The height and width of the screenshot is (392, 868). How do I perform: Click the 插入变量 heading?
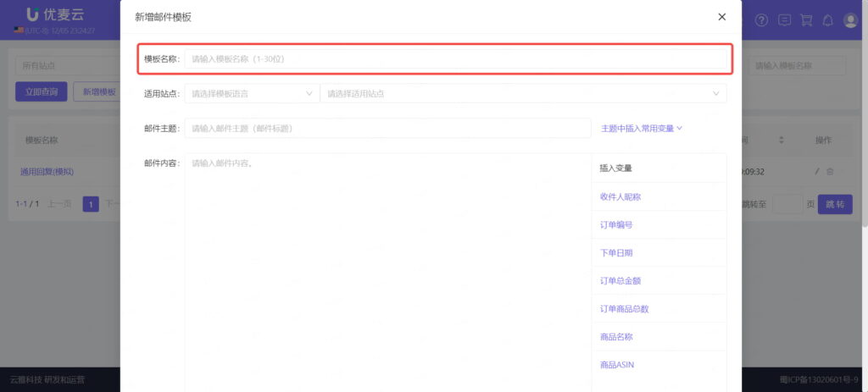pos(615,168)
